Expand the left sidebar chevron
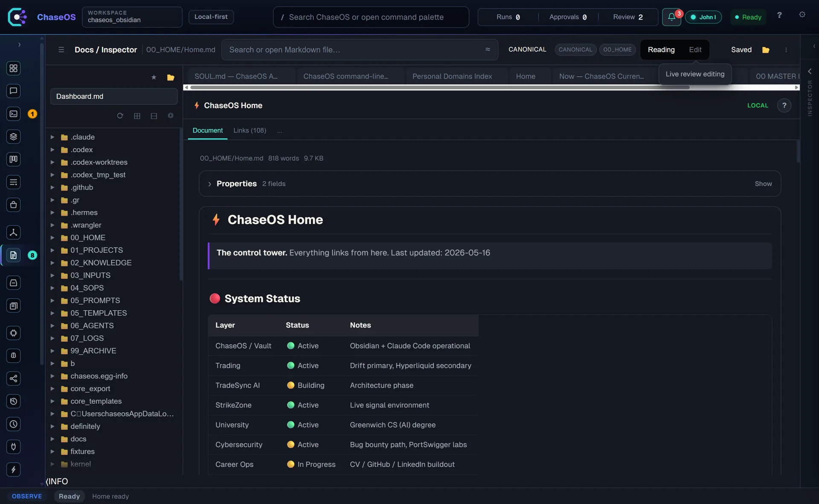Image resolution: width=819 pixels, height=504 pixels. tap(19, 45)
